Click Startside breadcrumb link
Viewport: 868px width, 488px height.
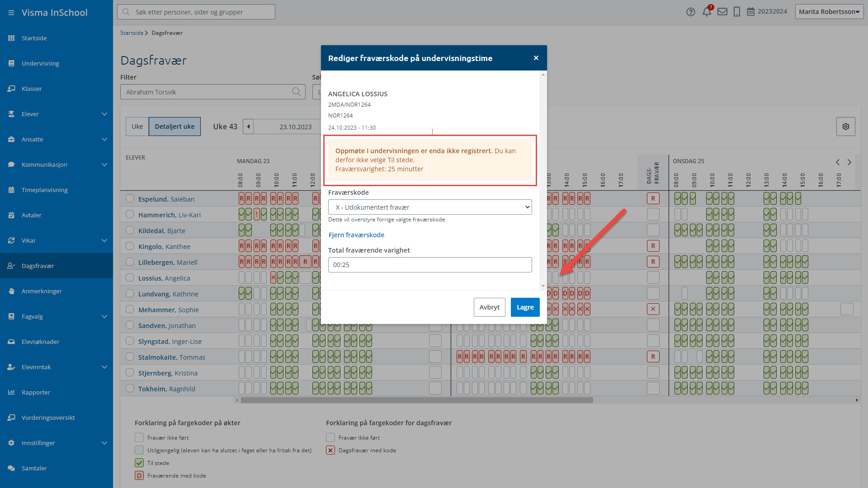tap(132, 33)
